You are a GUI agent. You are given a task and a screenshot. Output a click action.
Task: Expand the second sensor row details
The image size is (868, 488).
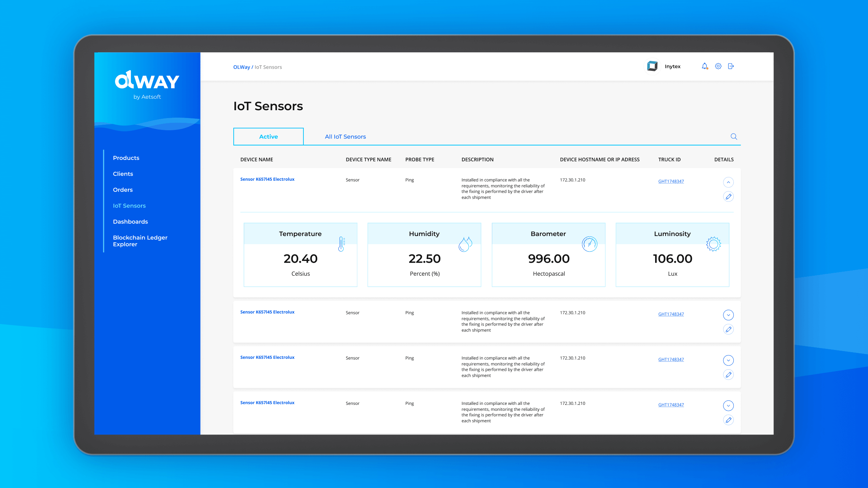(x=728, y=315)
